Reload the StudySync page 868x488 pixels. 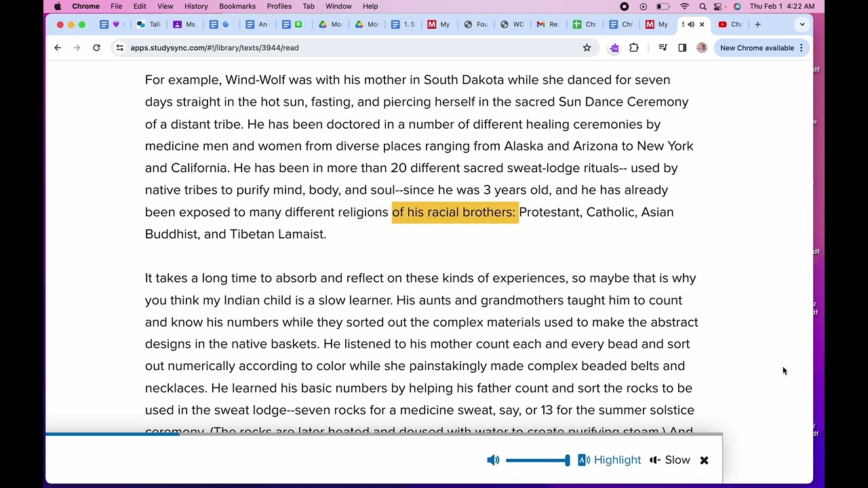(x=96, y=47)
